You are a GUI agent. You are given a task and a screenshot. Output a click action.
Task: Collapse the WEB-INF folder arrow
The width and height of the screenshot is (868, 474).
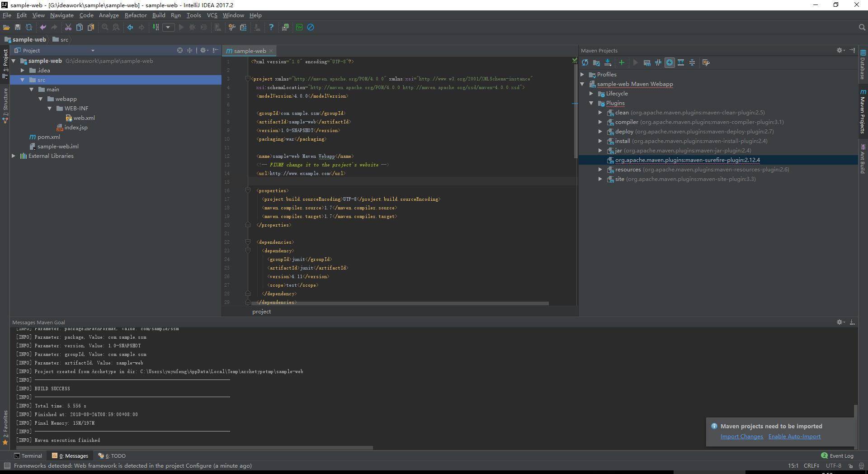[x=50, y=109]
